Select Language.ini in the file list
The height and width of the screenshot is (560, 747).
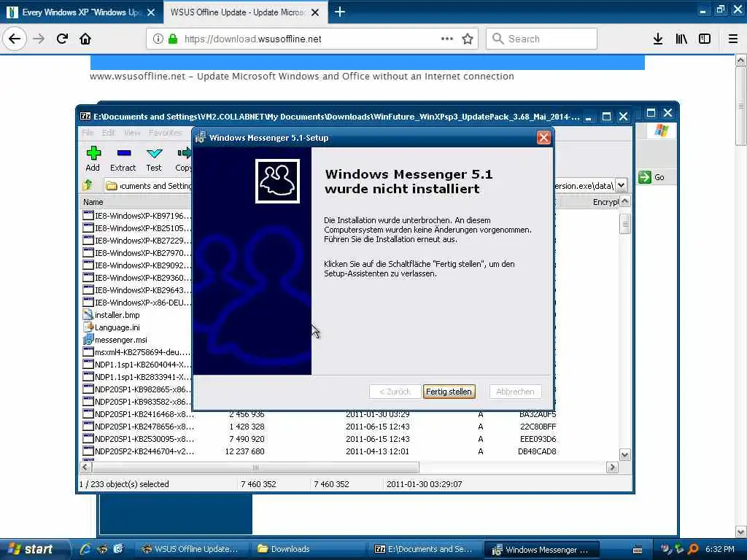(117, 327)
